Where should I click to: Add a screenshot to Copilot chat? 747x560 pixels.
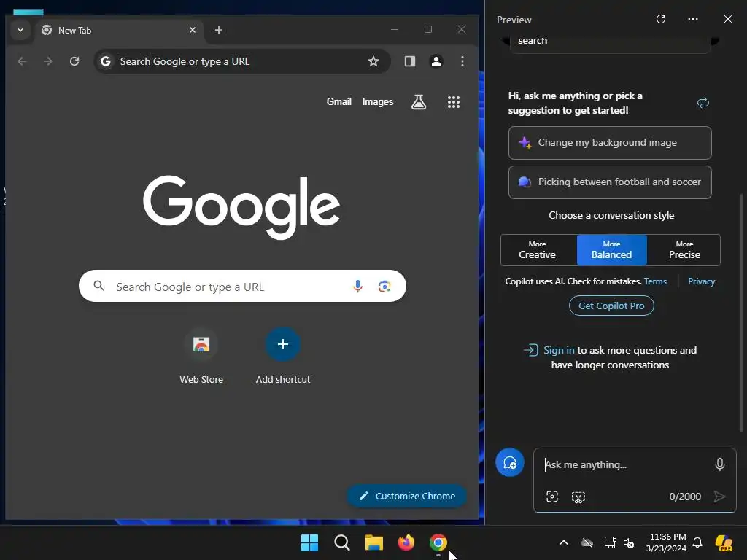tap(578, 497)
